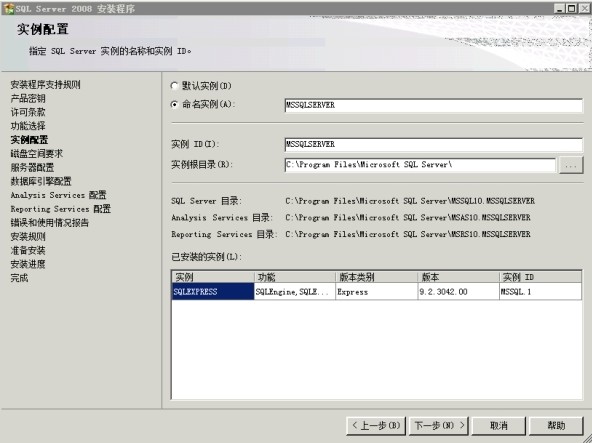Screen dimensions: 592x443
Task: Click the 实例 column header
Action: click(x=213, y=277)
